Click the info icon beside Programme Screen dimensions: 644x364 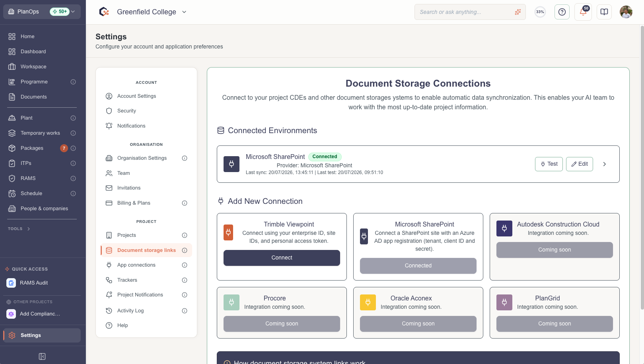click(x=73, y=82)
